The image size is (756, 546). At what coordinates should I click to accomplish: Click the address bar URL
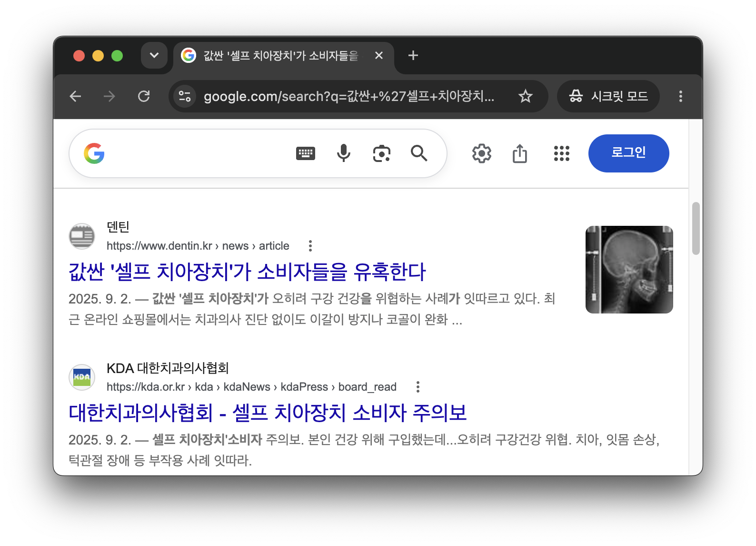[x=349, y=97]
